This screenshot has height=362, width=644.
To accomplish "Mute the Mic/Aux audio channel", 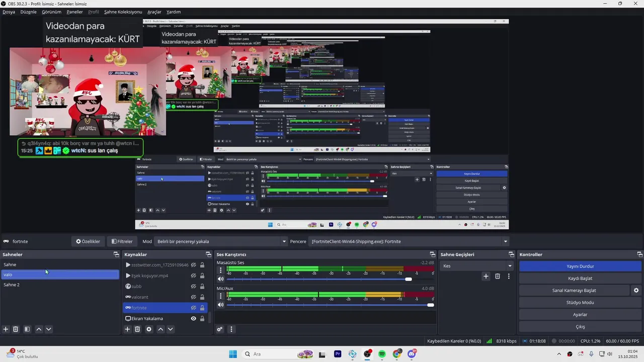I will (220, 305).
